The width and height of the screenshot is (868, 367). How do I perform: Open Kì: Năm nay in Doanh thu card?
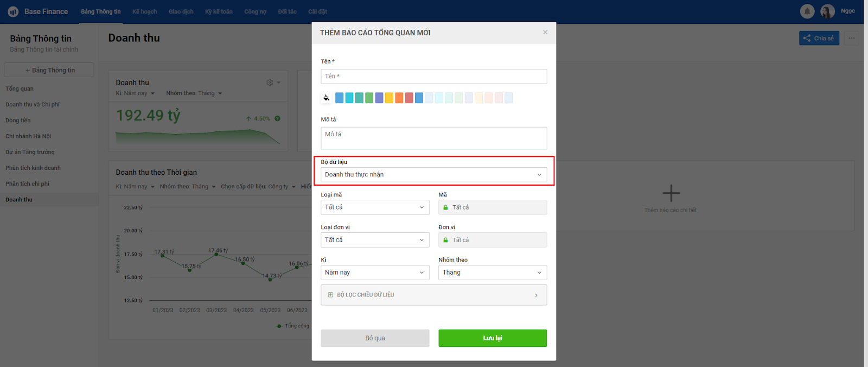[x=135, y=93]
